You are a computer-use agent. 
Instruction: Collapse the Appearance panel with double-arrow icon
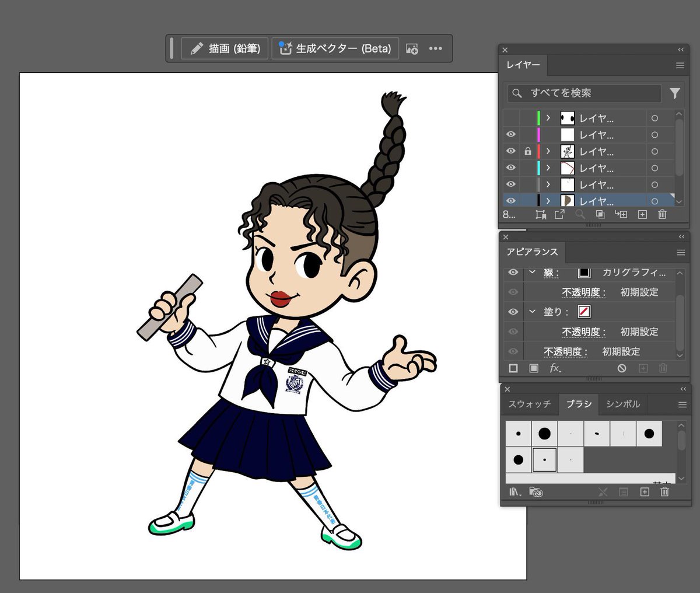pyautogui.click(x=681, y=237)
